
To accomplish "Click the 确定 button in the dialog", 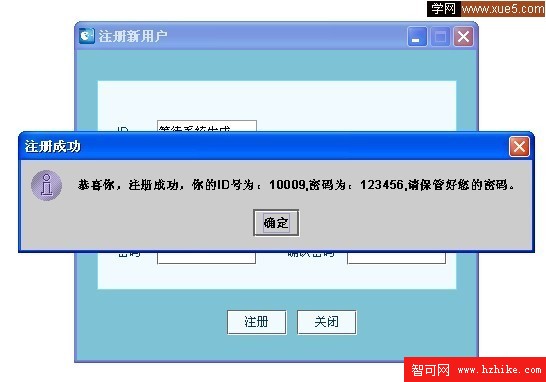I will pos(276,223).
